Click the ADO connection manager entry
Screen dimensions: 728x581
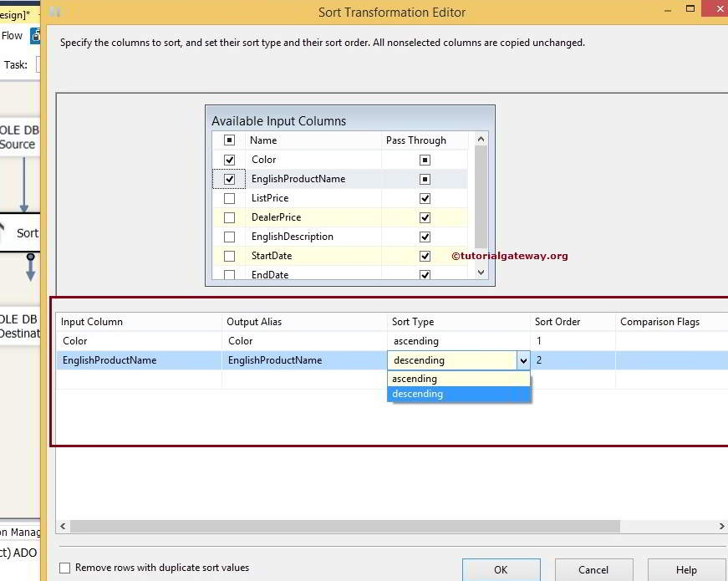pos(21,552)
